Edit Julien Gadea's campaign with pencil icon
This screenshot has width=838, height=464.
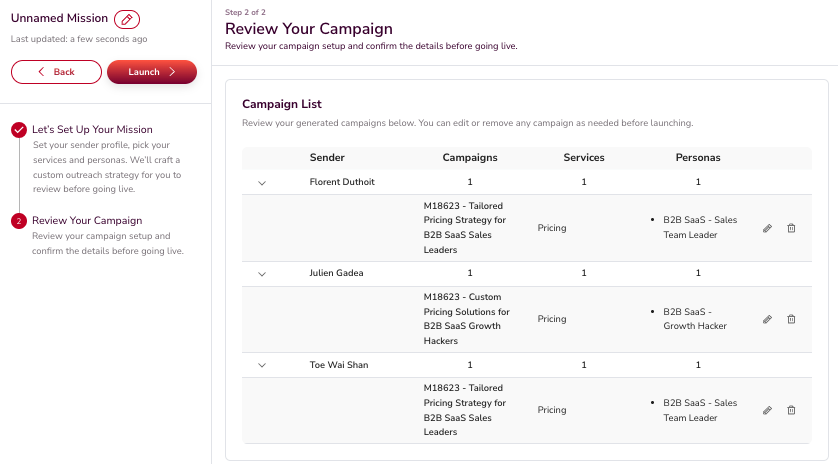tap(767, 319)
